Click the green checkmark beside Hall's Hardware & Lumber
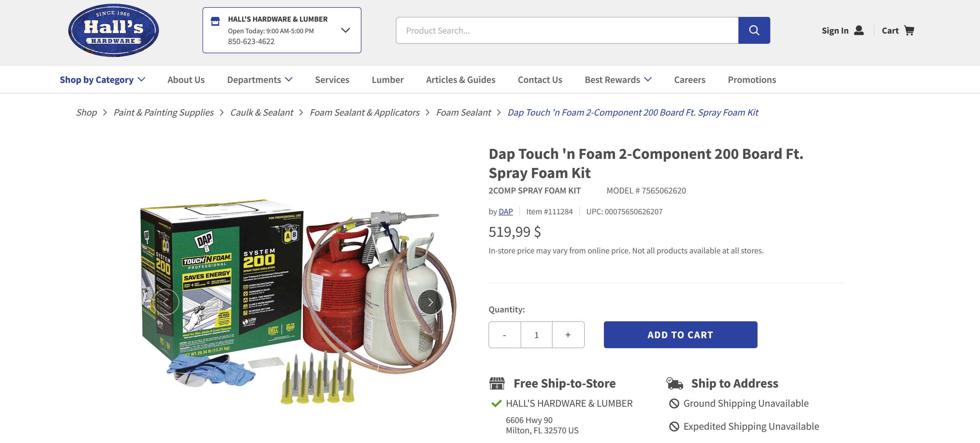Image resolution: width=980 pixels, height=443 pixels. [x=497, y=403]
